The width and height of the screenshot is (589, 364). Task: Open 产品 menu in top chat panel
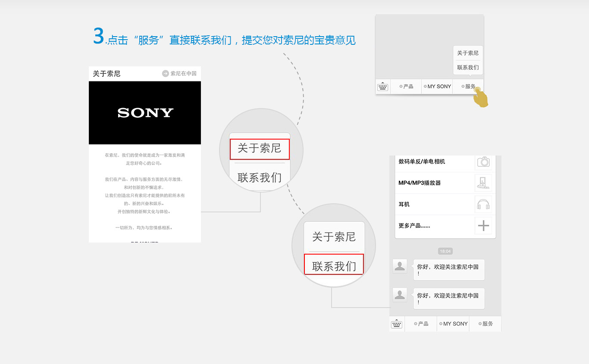(x=406, y=87)
